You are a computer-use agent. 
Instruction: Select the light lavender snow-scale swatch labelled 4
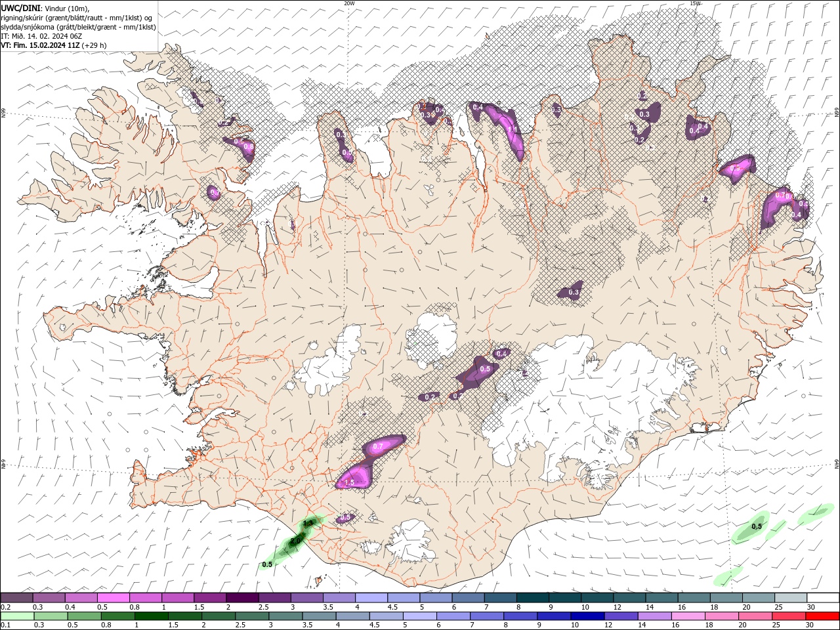[x=371, y=598]
